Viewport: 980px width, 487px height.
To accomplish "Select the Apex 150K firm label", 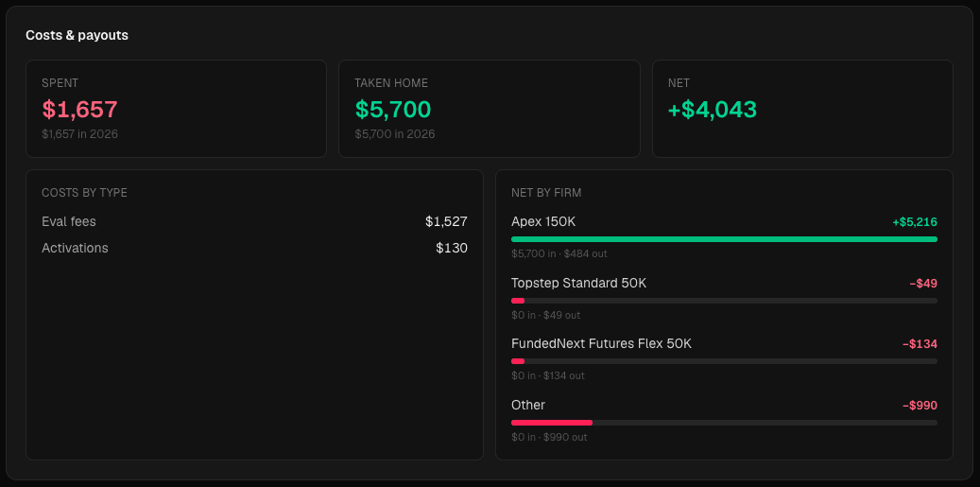I will pyautogui.click(x=543, y=222).
